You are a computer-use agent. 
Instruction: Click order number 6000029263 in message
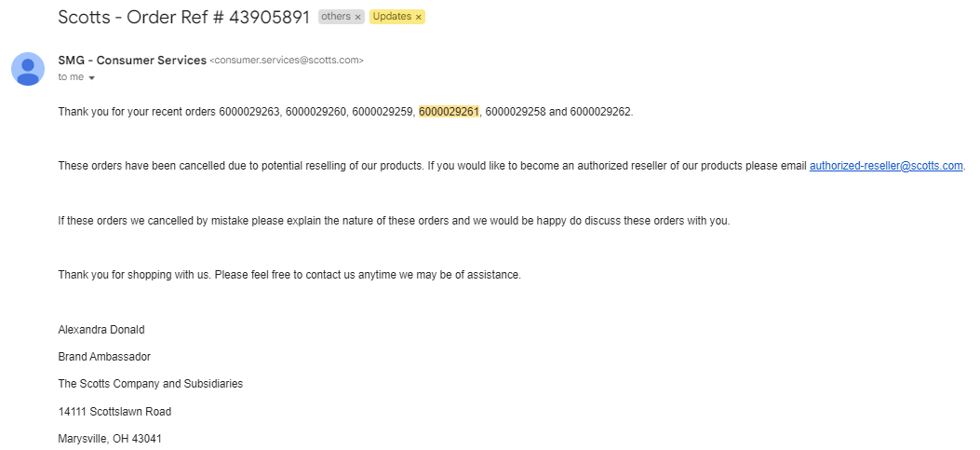[249, 112]
